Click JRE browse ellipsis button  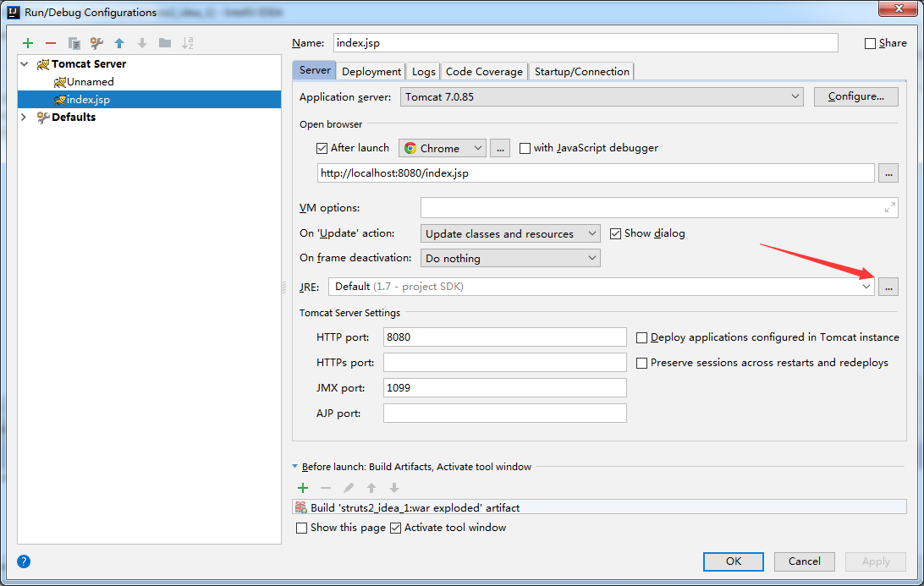(x=888, y=287)
